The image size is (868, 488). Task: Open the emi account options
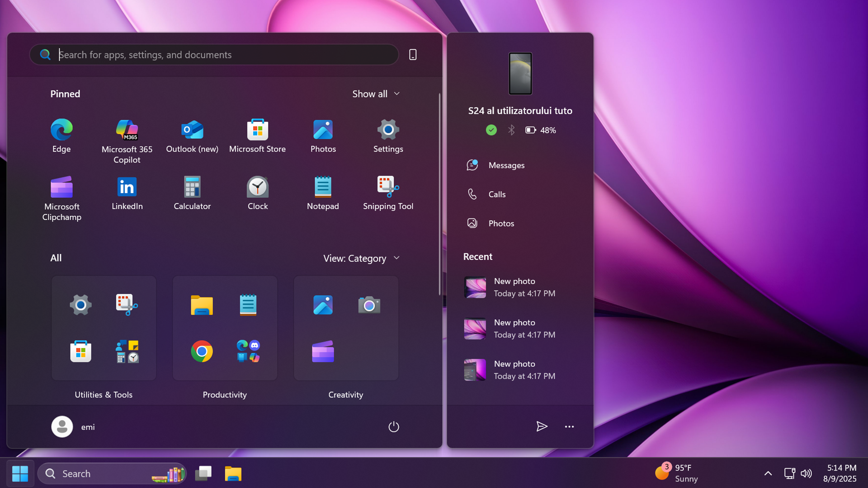74,426
